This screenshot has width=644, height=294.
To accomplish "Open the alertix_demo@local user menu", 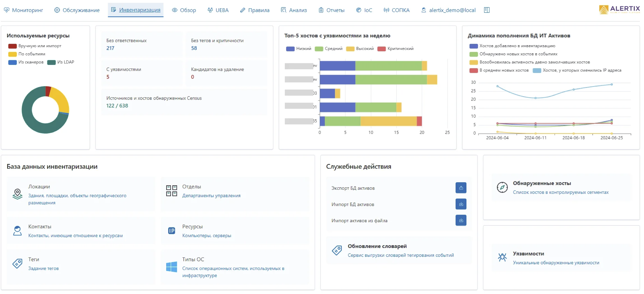I will point(448,10).
